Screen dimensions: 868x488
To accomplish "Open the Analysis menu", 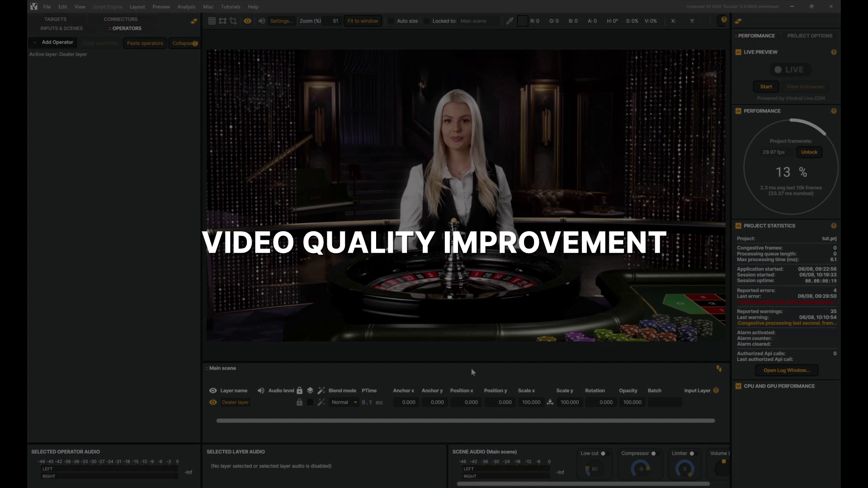I will click(x=186, y=7).
